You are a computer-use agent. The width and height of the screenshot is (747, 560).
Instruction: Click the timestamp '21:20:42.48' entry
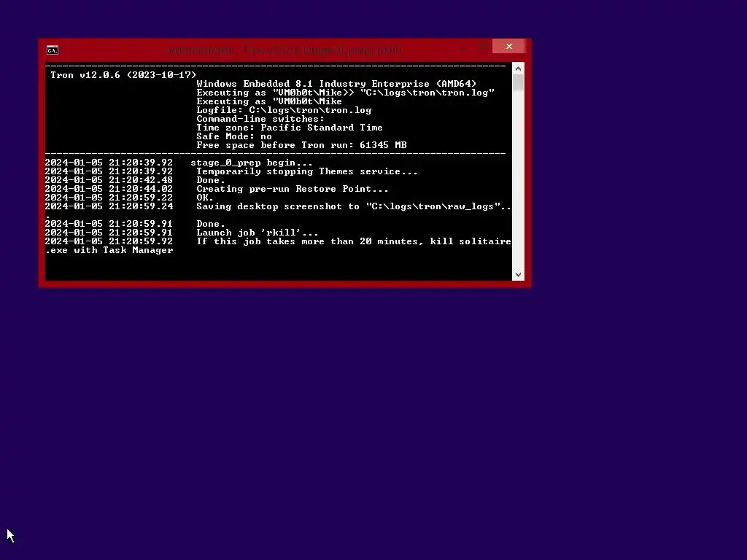tap(141, 181)
